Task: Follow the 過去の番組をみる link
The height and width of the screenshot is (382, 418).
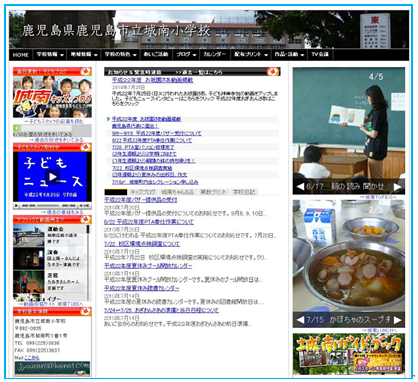Action: [x=62, y=212]
